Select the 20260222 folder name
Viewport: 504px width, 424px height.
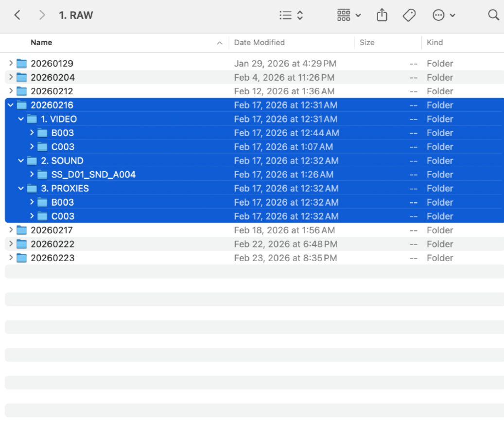click(x=52, y=244)
